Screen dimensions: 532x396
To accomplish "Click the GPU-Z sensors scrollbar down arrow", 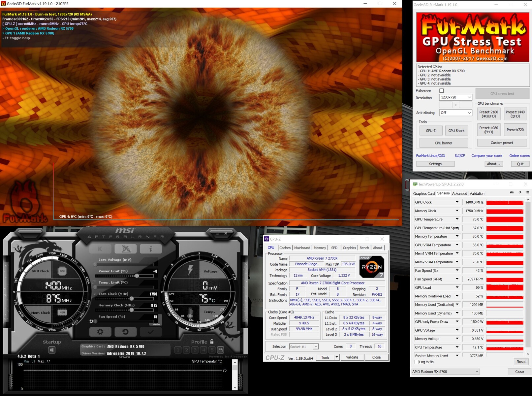I will click(x=528, y=354).
